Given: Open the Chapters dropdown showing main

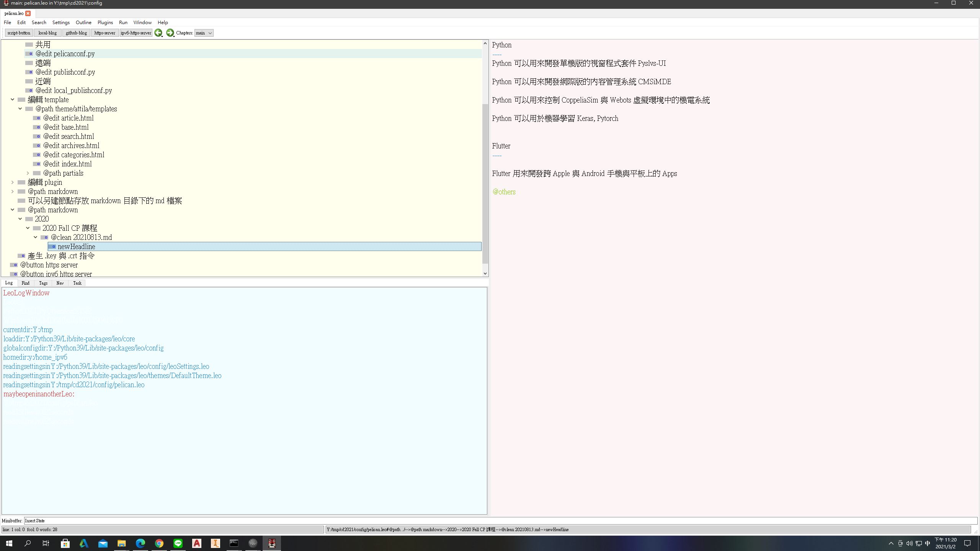Looking at the screenshot, I should (x=204, y=33).
